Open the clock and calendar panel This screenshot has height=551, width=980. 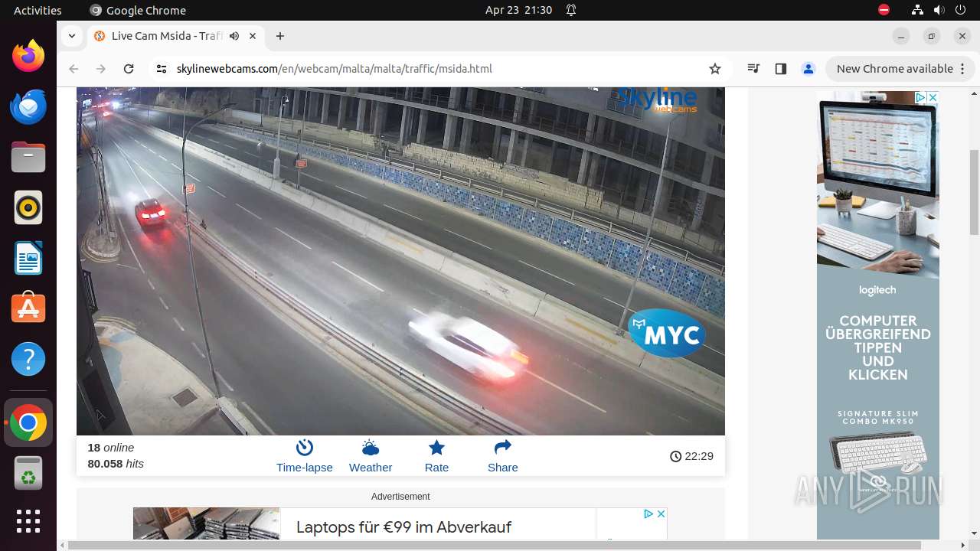click(x=518, y=10)
